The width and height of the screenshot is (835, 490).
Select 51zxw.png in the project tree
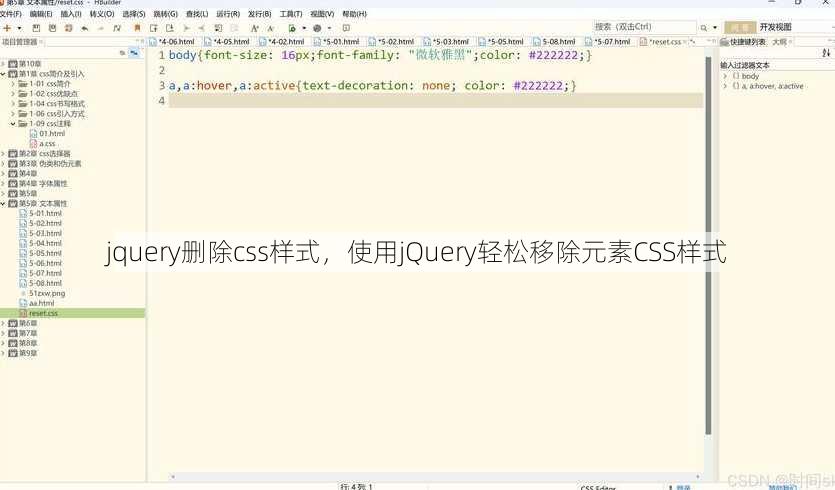pos(47,293)
